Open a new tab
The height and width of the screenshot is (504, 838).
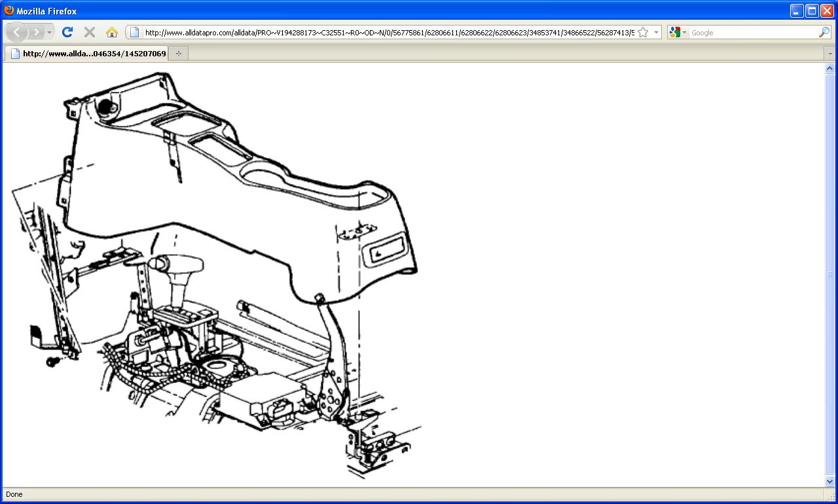tap(178, 54)
